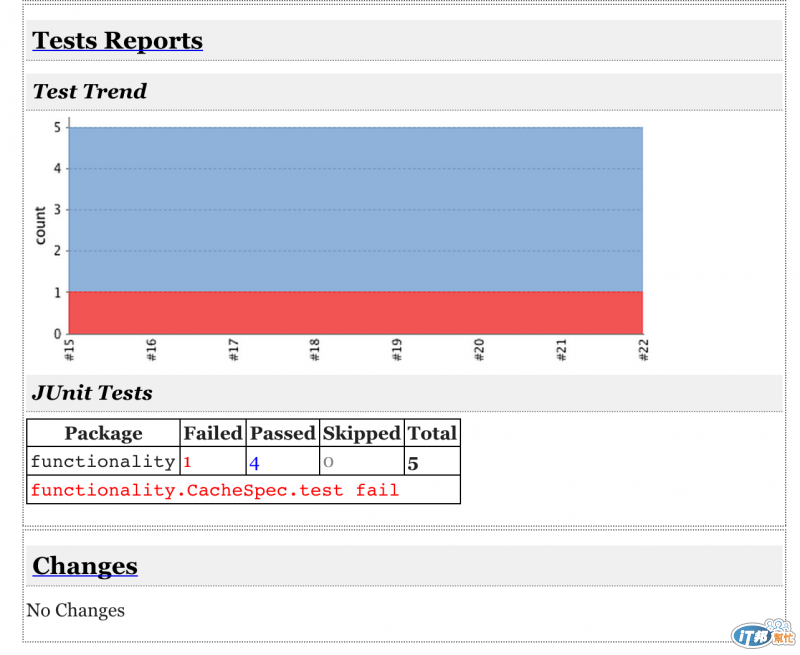Image resolution: width=800 pixels, height=655 pixels.
Task: Click build #15 label on chart axis
Action: (x=69, y=350)
